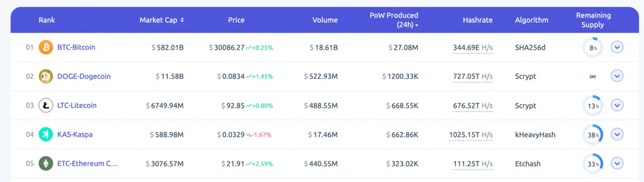Click Kaspa's -1.67% price change
The image size is (644, 182).
click(262, 135)
